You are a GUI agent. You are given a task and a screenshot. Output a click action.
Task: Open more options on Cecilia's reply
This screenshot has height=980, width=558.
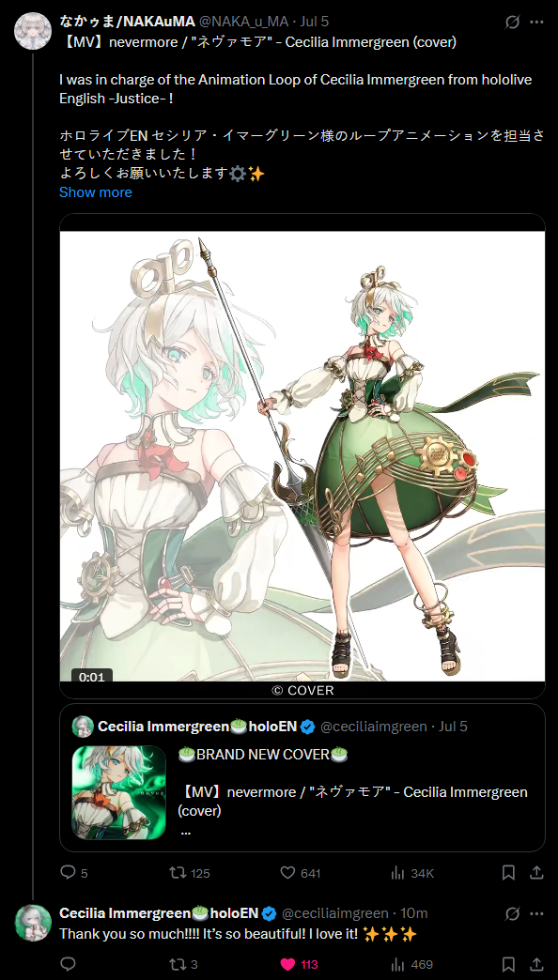536,913
